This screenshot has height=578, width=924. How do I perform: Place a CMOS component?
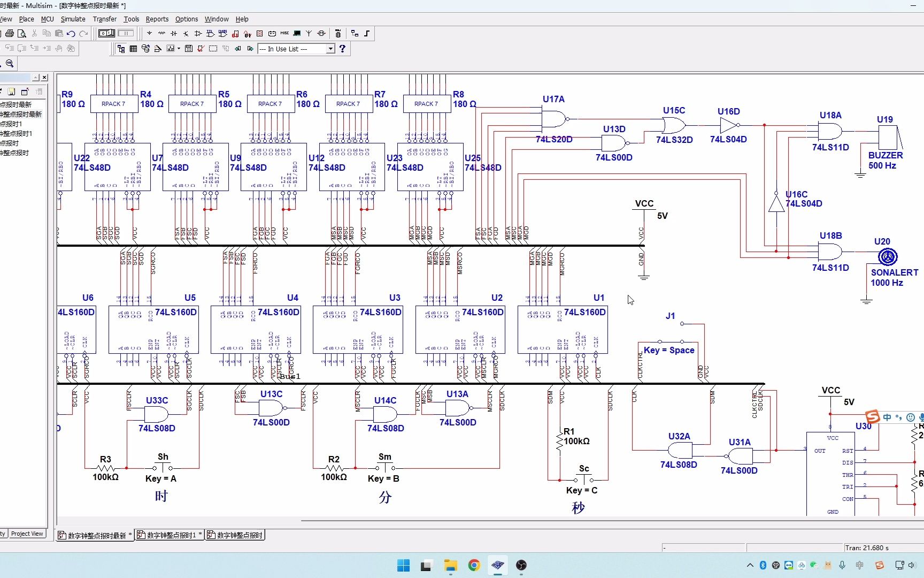coord(222,33)
